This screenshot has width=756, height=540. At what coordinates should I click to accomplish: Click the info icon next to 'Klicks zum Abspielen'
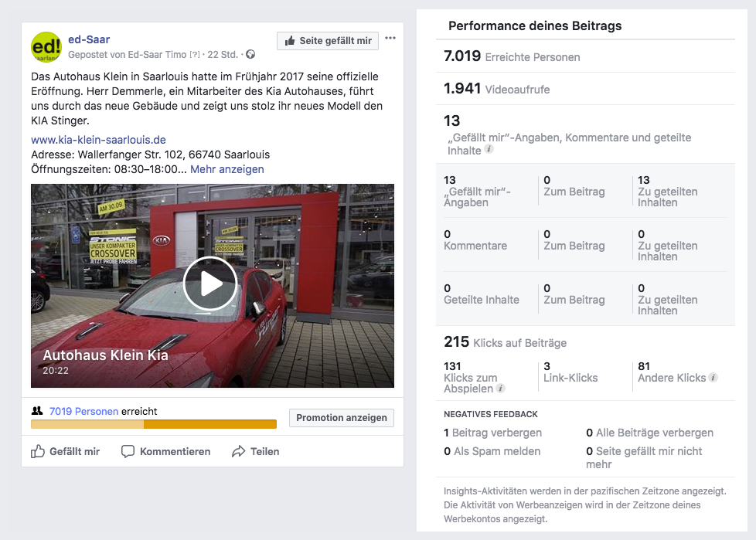(x=501, y=389)
